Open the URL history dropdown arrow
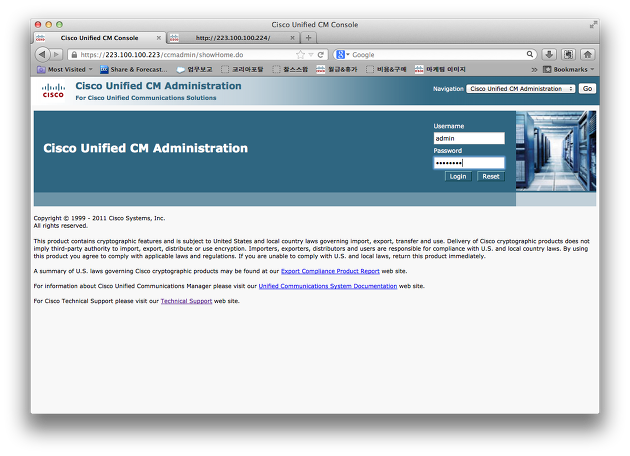This screenshot has height=456, width=630. pyautogui.click(x=311, y=55)
